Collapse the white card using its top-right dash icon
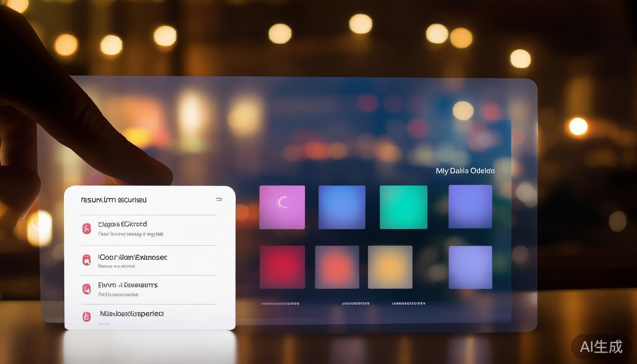The height and width of the screenshot is (364, 637). tap(218, 200)
